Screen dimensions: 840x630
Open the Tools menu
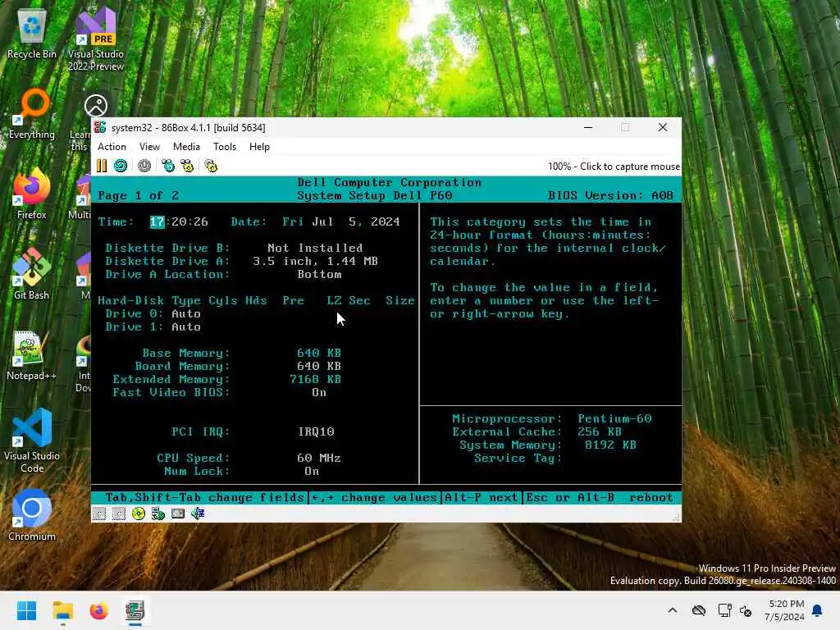(x=225, y=147)
